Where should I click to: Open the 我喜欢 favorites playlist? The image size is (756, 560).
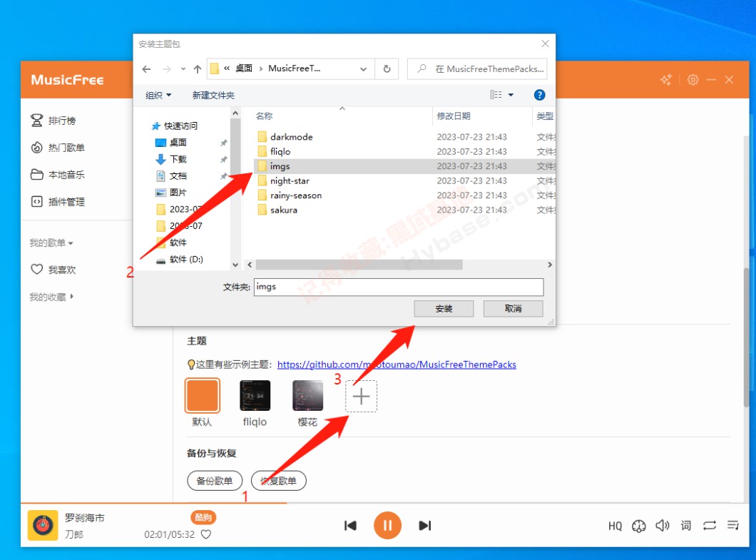pos(53,270)
